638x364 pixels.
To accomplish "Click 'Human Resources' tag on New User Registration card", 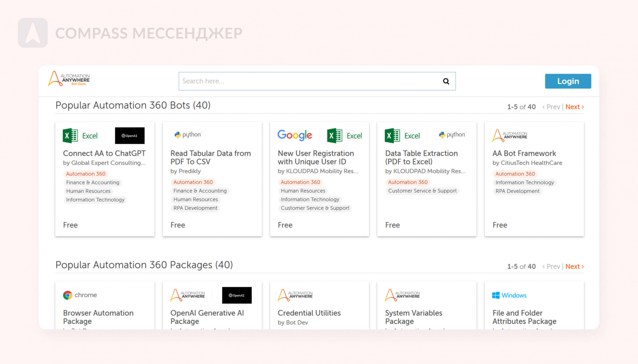I will click(303, 191).
